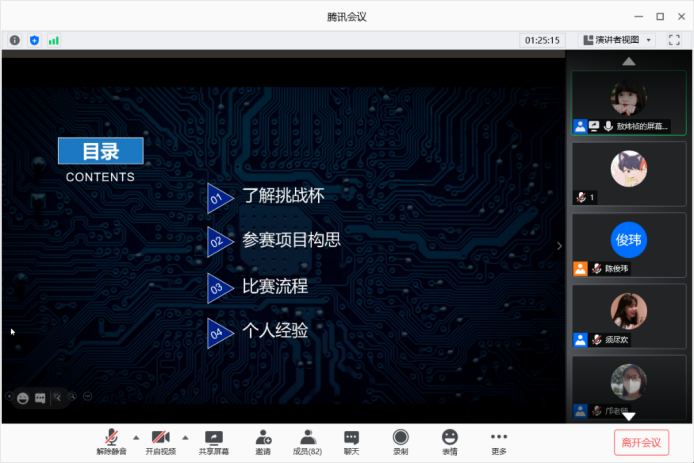694x463 pixels.
Task: Unmute the microphone (解除静音)
Action: coord(111,441)
